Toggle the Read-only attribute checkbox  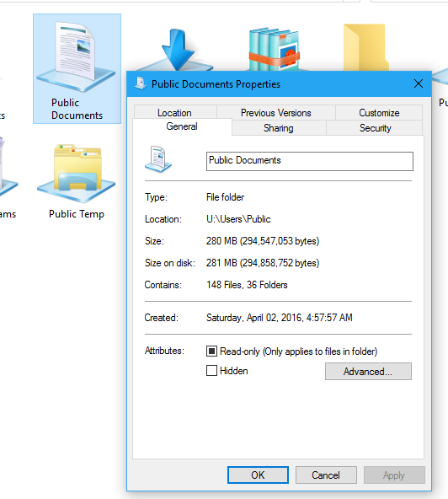tap(211, 351)
